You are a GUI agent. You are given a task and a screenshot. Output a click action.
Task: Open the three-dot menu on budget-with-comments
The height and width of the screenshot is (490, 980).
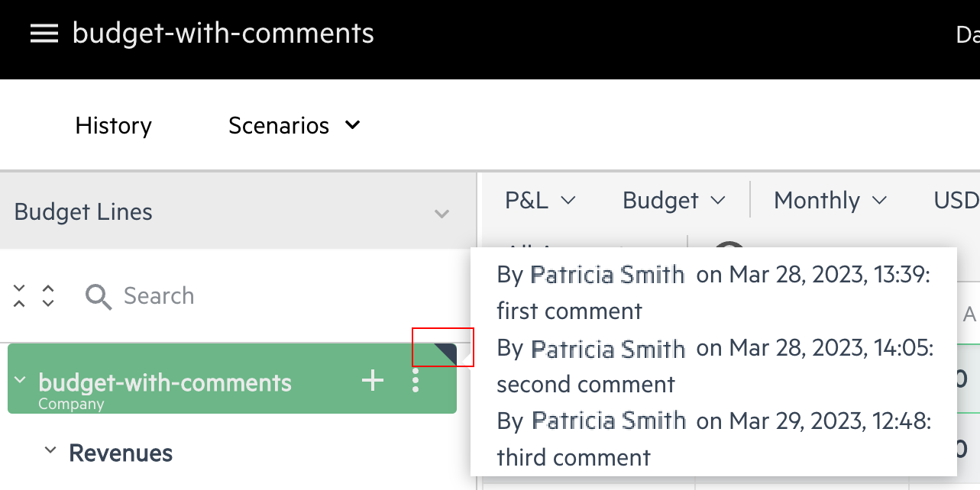click(416, 379)
